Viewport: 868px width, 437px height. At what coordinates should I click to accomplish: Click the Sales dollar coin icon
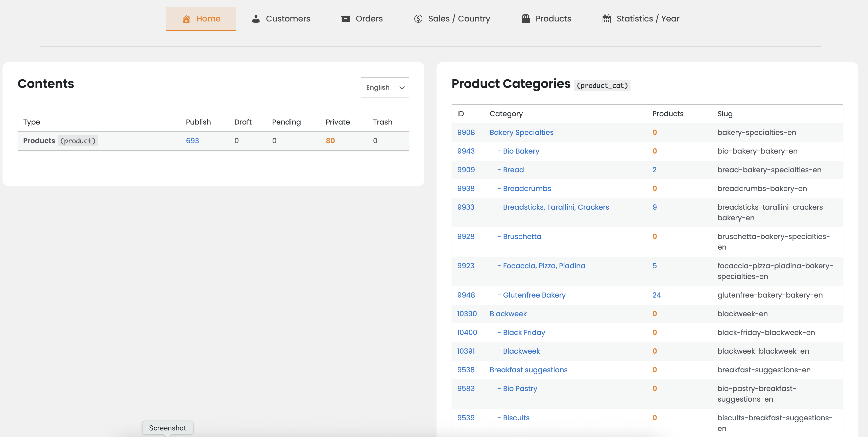(418, 19)
